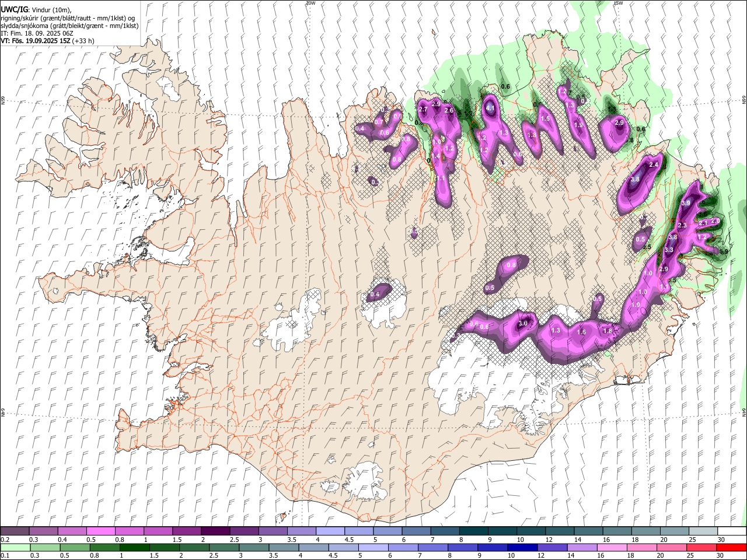Click the white upper-row swatch labeled 30
747x560 pixels.
[x=732, y=531]
